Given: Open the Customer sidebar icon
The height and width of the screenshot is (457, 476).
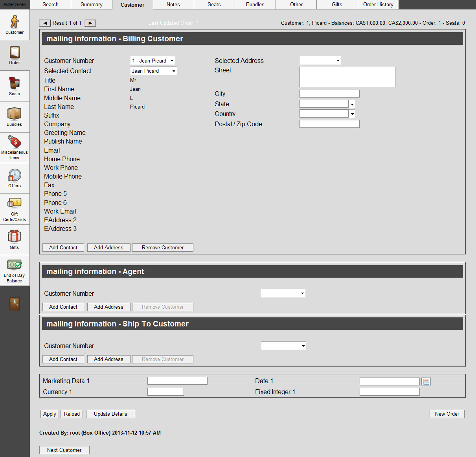Looking at the screenshot, I should 15,24.
